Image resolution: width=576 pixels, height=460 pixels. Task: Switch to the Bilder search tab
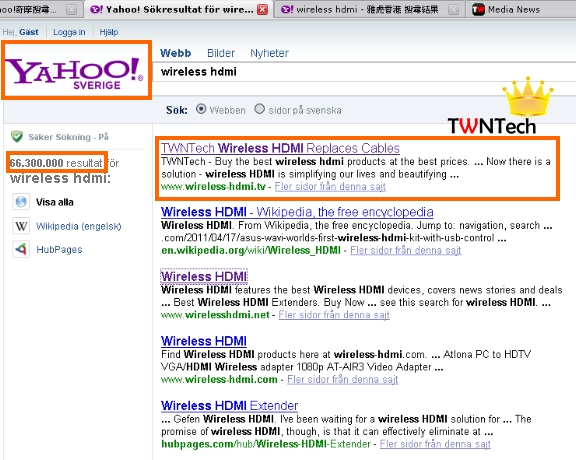pyautogui.click(x=221, y=53)
